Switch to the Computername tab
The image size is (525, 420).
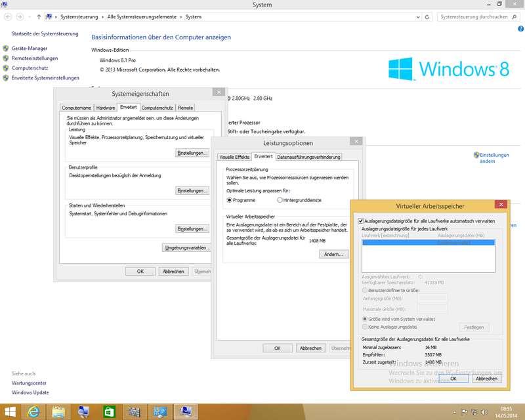coord(76,107)
